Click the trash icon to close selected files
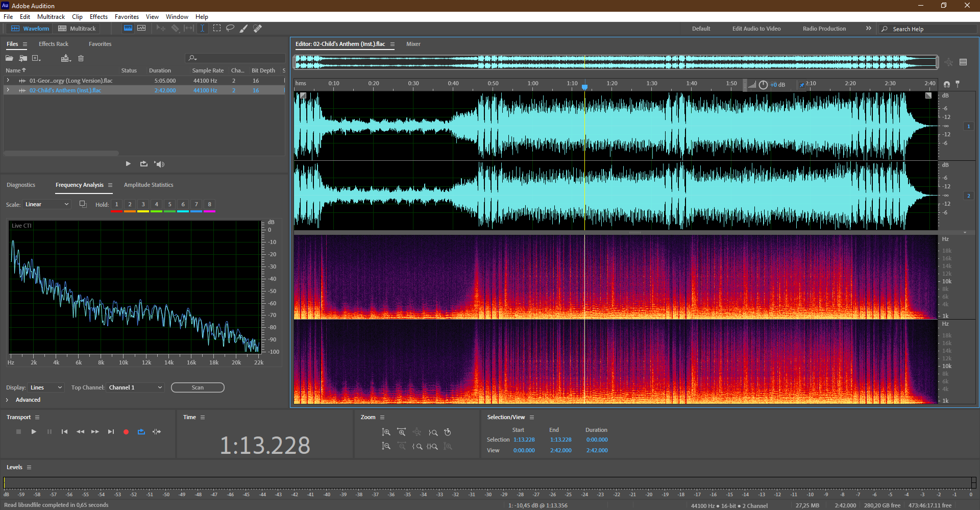The height and width of the screenshot is (510, 980). tap(81, 58)
